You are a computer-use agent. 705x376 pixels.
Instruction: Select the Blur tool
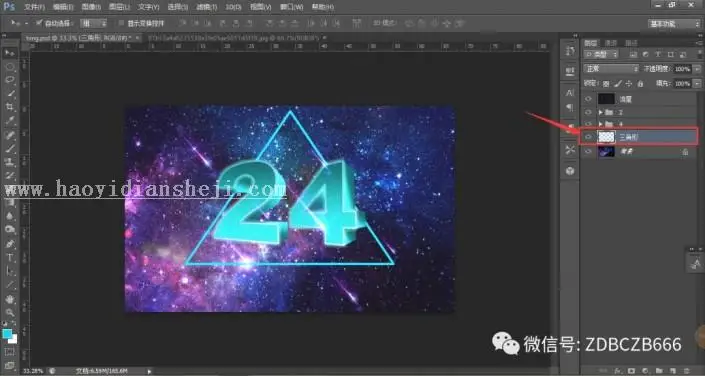coord(9,216)
